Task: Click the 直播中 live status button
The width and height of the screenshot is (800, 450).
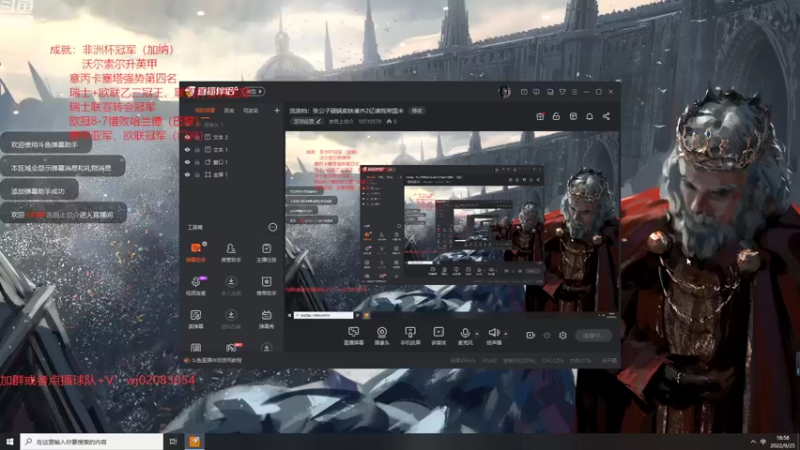Action: tap(593, 335)
